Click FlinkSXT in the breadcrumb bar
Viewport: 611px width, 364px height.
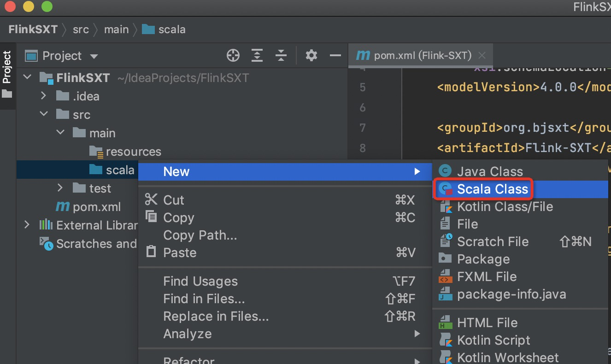click(x=33, y=29)
